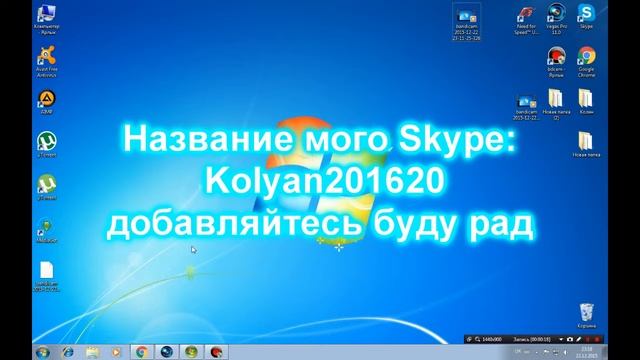Screen dimensions: 640x360
Task: Open the lower uTorrent desktop shortcut
Action: pos(47,187)
